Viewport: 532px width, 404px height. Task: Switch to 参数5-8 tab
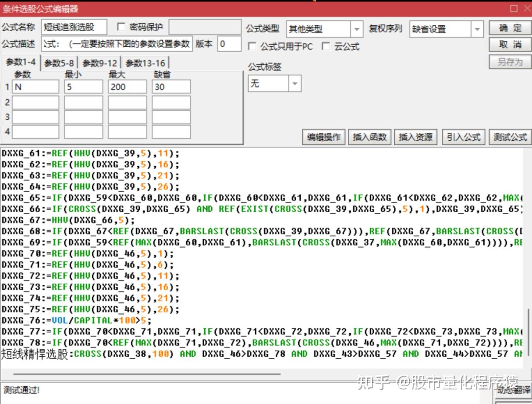59,63
